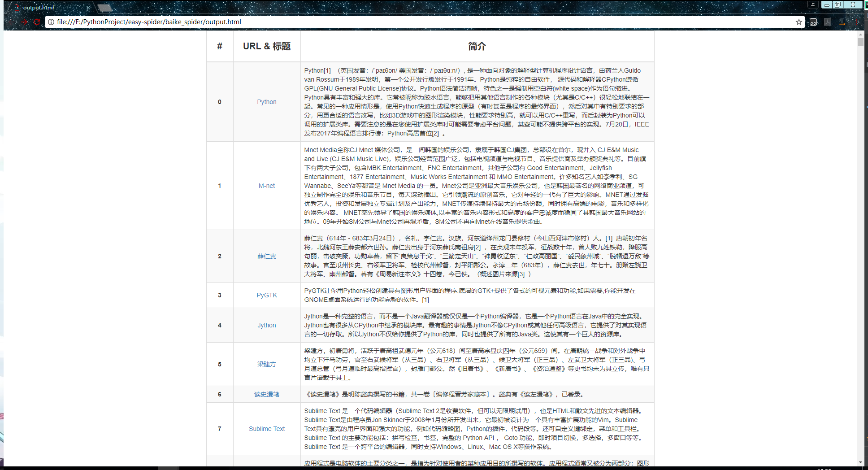
Task: Click the page vertical scrollbar thumb
Action: click(x=860, y=42)
